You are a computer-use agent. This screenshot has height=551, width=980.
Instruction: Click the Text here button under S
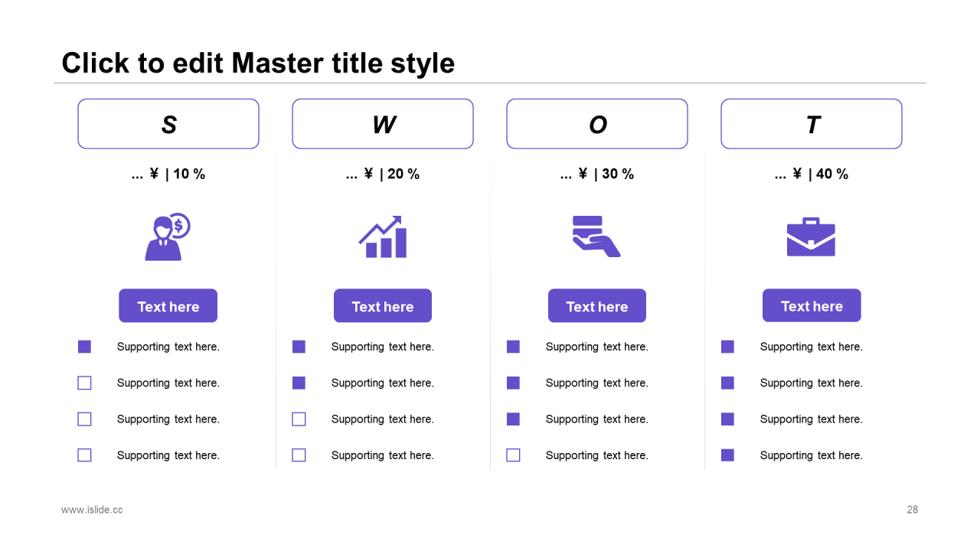[168, 306]
